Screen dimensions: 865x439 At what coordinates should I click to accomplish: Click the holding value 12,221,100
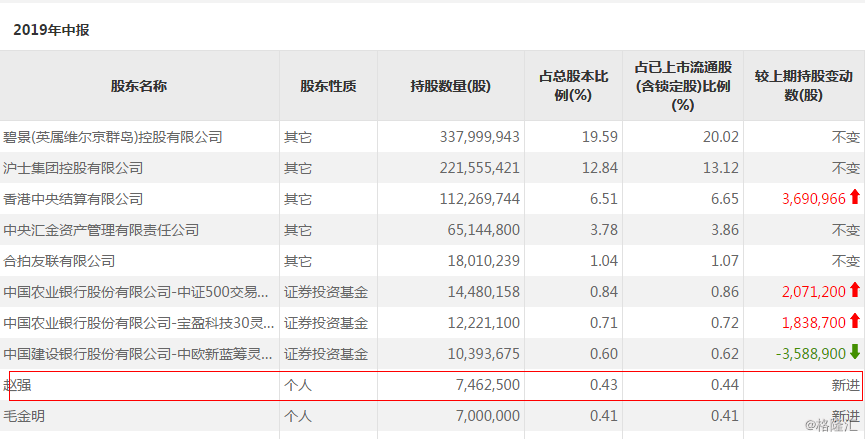483,323
